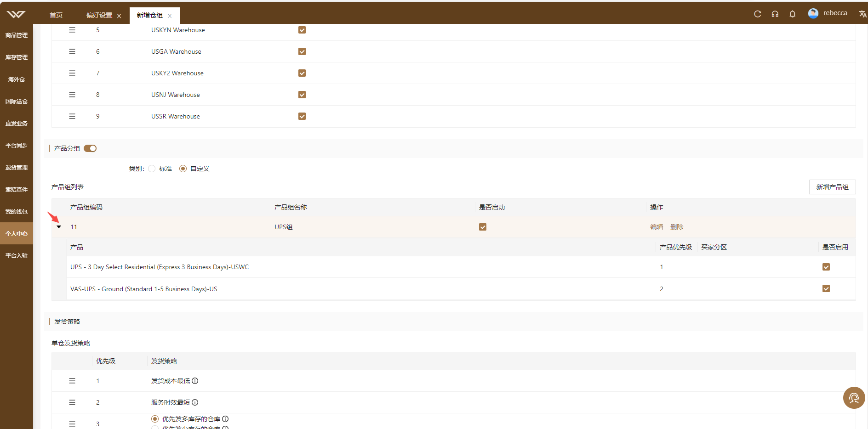
Task: Uncheck USSR Warehouse checkbox
Action: coord(302,116)
